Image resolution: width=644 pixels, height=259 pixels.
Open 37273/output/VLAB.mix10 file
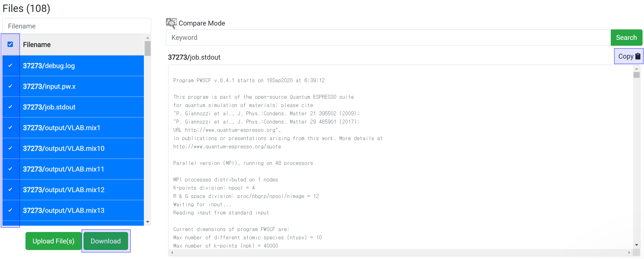[63, 148]
